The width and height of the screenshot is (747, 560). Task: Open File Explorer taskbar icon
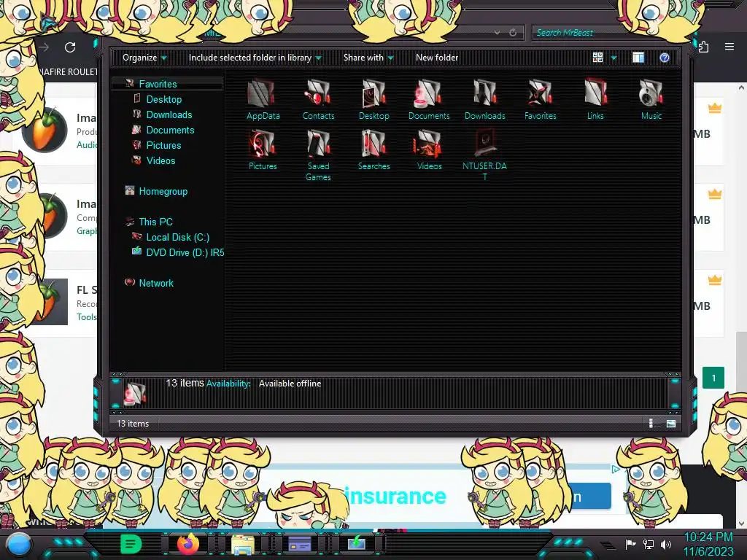coord(243,544)
